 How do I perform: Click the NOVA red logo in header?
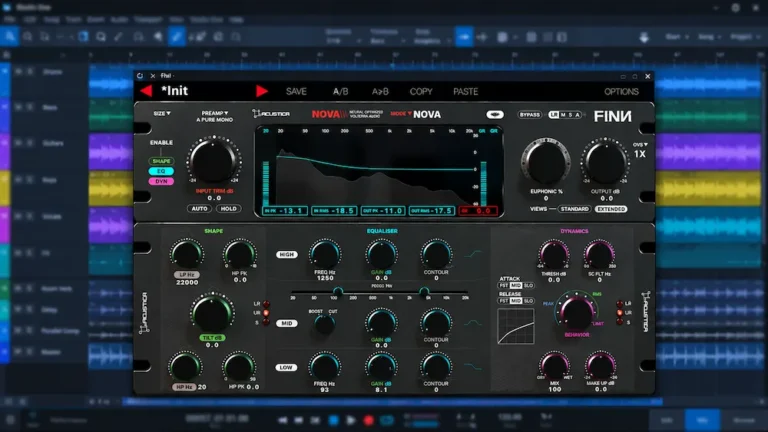[x=329, y=114]
